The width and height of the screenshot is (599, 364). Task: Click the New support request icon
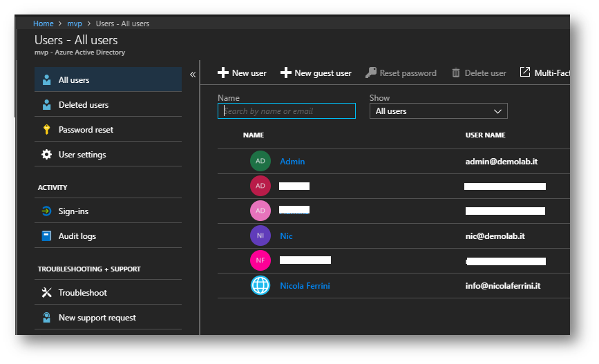(46, 318)
